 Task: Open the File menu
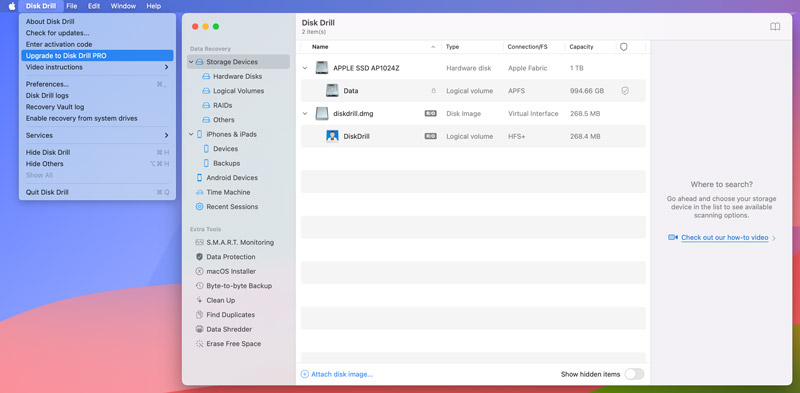tap(71, 6)
